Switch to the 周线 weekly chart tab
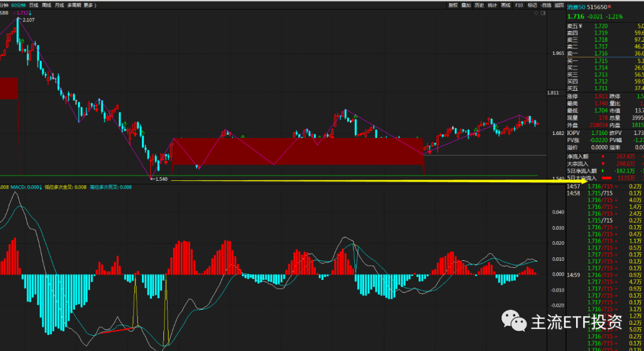Viewport: 644px width, 351px height. (47, 5)
